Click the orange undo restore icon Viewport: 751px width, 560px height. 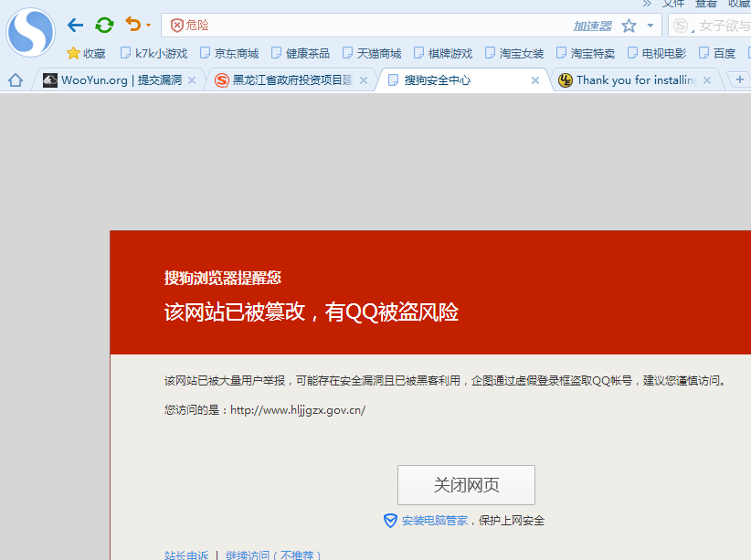click(x=133, y=24)
